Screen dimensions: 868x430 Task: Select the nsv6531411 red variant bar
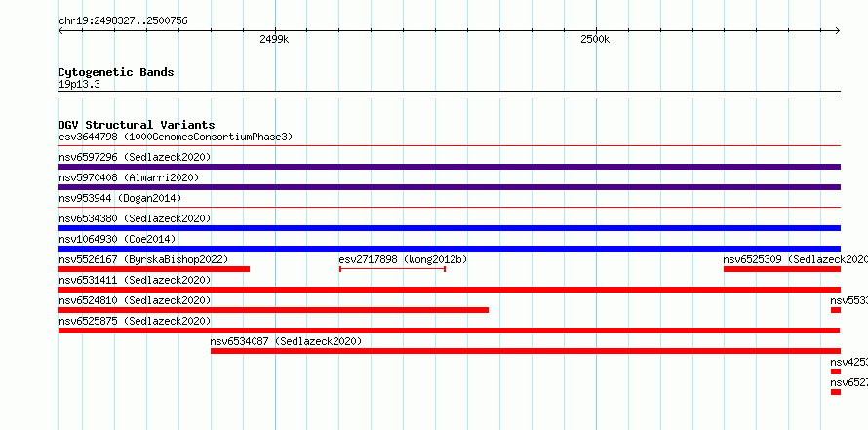449,290
